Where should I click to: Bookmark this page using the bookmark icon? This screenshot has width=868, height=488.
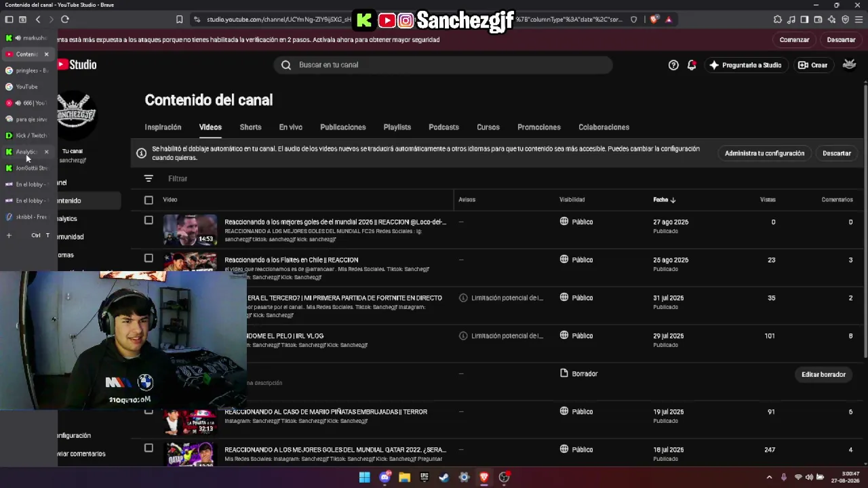point(179,20)
